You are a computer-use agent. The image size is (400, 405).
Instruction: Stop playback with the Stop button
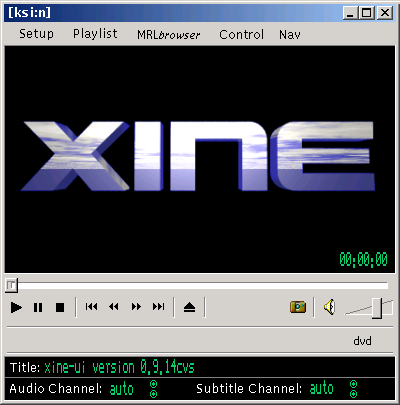click(x=60, y=307)
